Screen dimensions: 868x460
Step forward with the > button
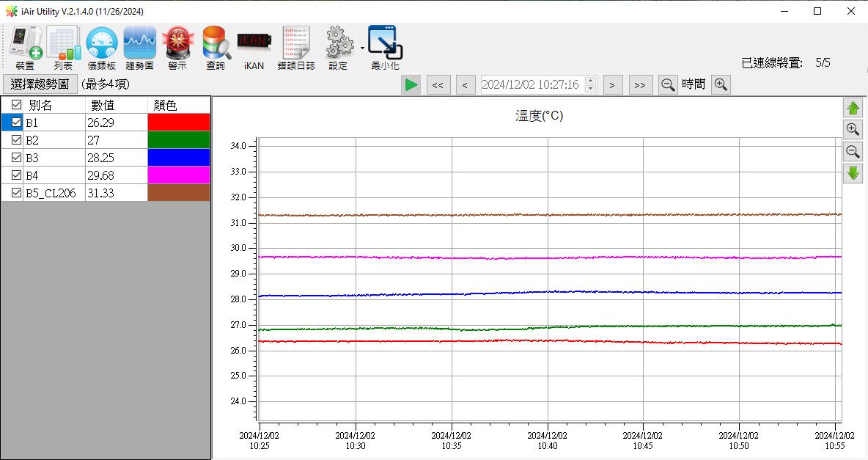(x=612, y=85)
